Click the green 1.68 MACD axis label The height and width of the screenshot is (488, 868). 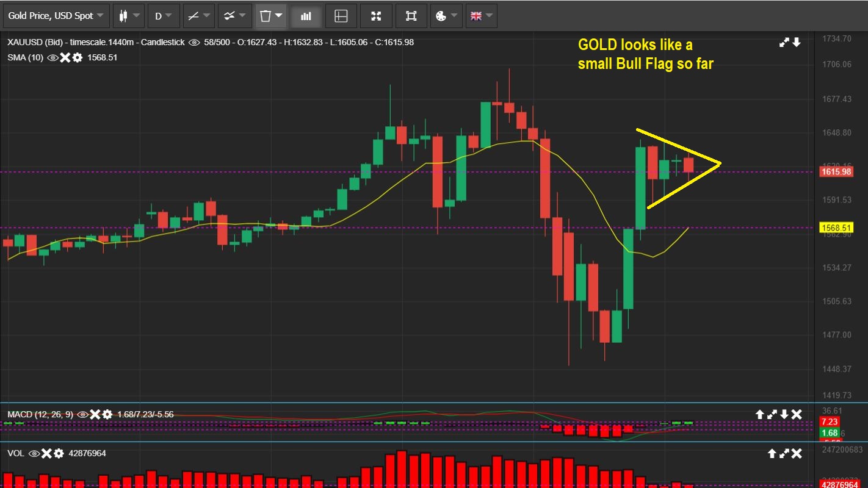[x=830, y=433]
